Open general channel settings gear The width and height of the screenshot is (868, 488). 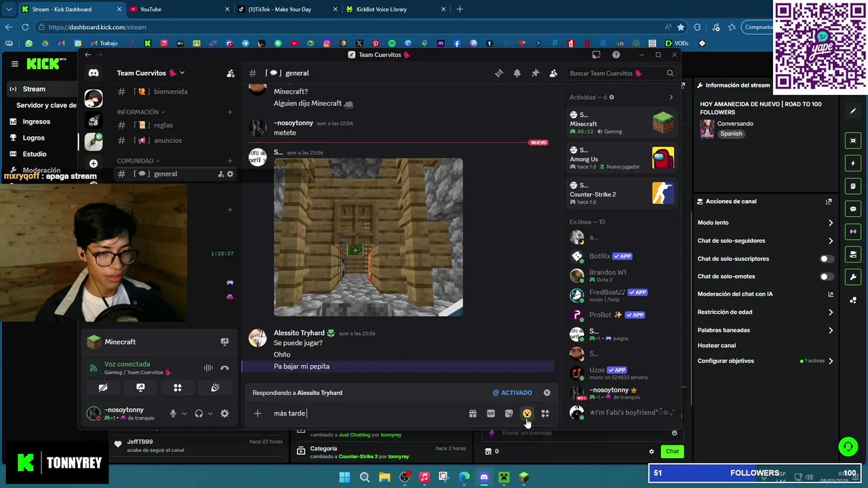point(230,174)
